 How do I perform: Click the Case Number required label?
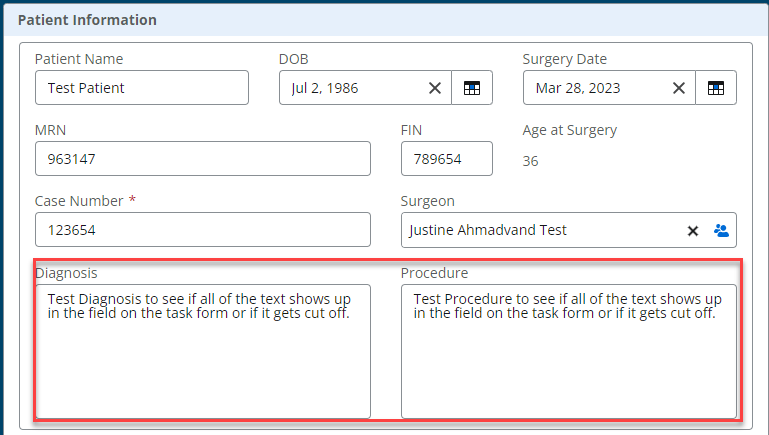coord(85,201)
